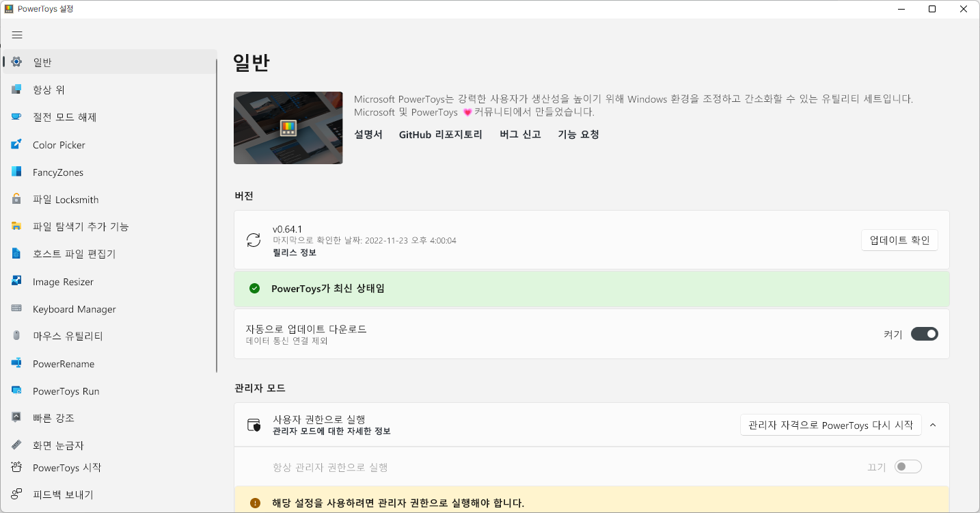The height and width of the screenshot is (513, 980).
Task: Open 파일 Locksmith settings page
Action: point(110,199)
